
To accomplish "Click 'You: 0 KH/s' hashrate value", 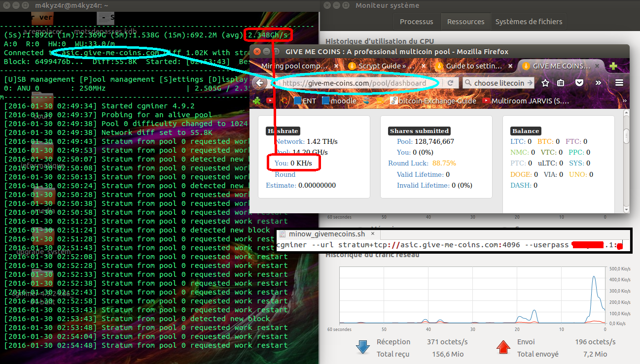I will pos(294,163).
